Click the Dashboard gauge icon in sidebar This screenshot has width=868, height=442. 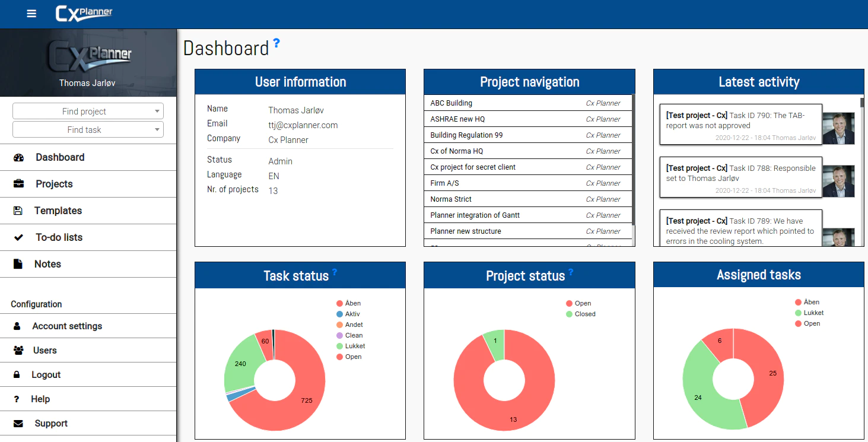tap(18, 157)
